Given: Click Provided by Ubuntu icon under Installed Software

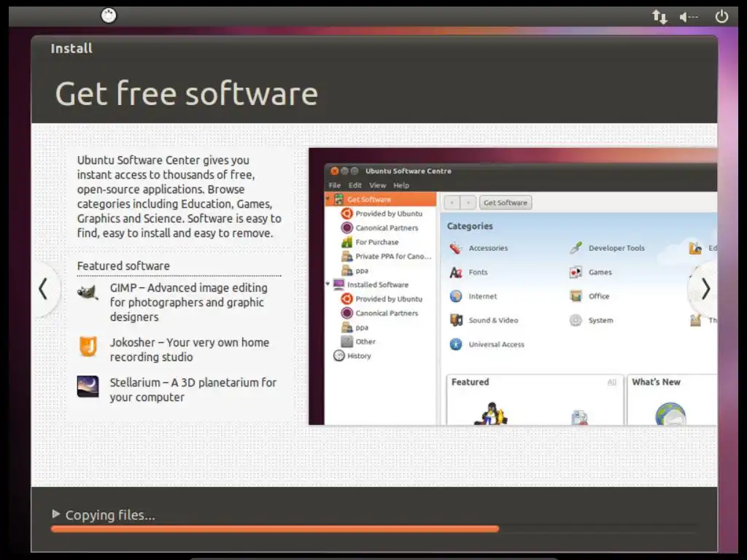Looking at the screenshot, I should click(347, 298).
